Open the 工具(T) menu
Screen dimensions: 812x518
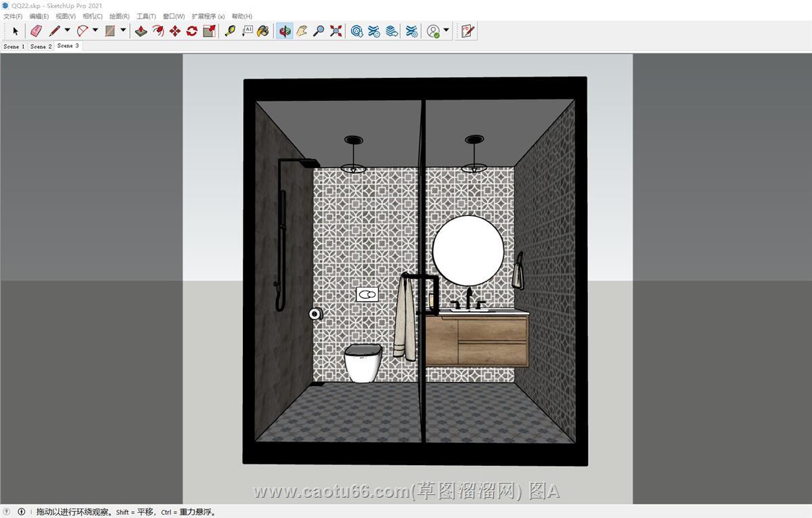tap(146, 16)
